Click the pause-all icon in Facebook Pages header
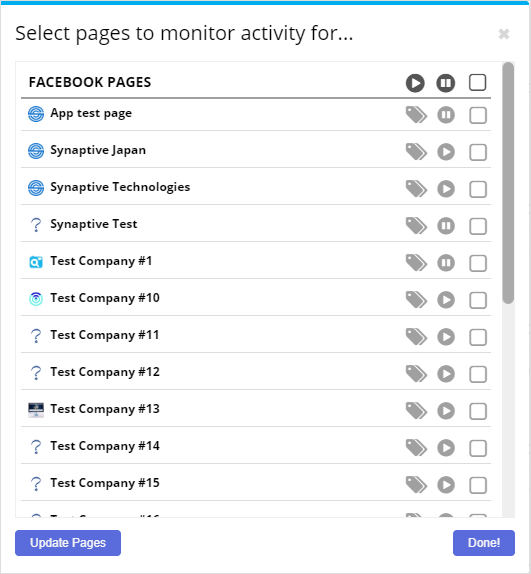531x574 pixels. (445, 83)
